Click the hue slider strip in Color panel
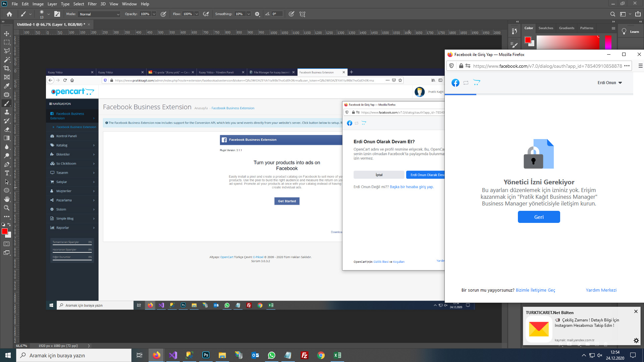Screen dimensions: 644x362 tap(608, 42)
